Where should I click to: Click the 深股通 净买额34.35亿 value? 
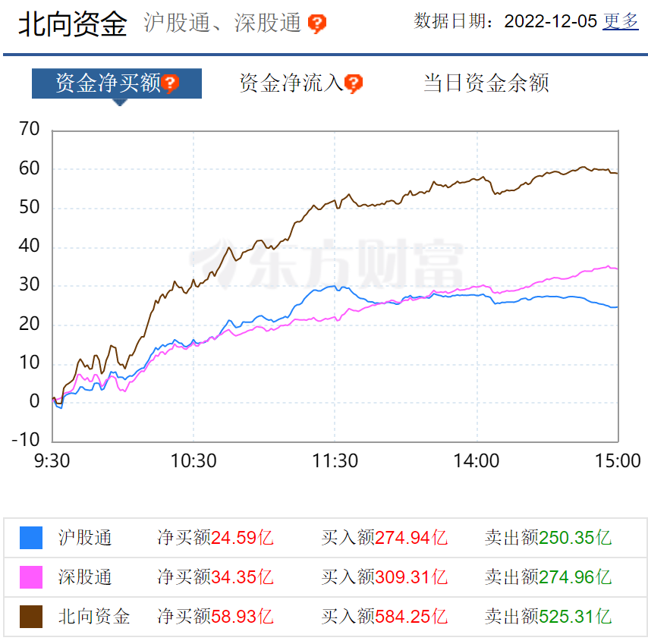[215, 577]
